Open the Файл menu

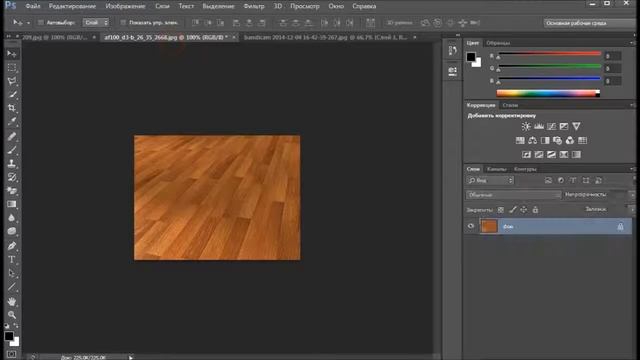click(33, 6)
